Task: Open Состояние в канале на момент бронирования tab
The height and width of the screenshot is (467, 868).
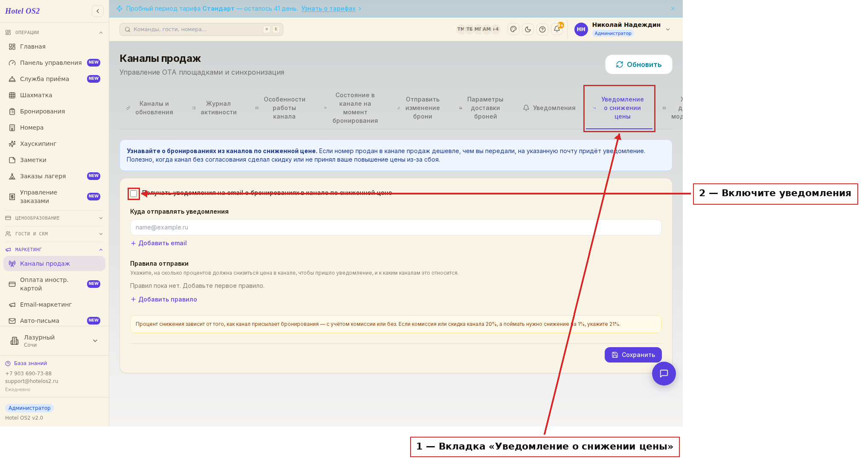Action: coord(352,108)
